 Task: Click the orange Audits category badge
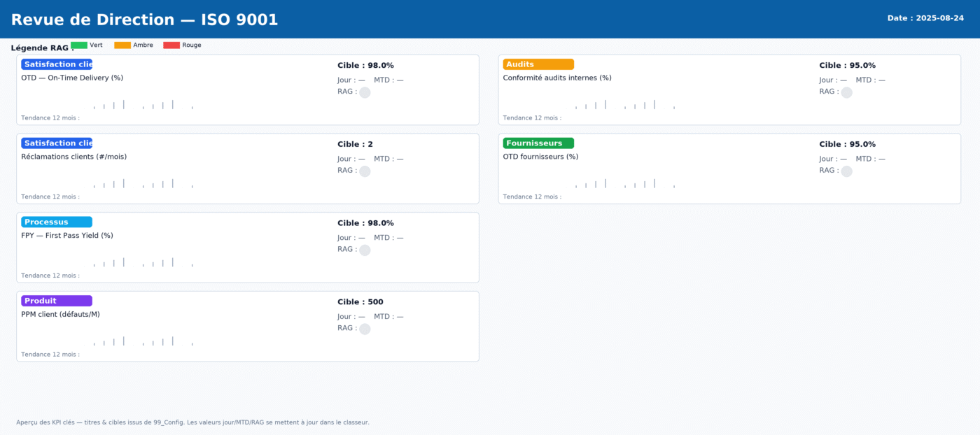[x=538, y=64]
